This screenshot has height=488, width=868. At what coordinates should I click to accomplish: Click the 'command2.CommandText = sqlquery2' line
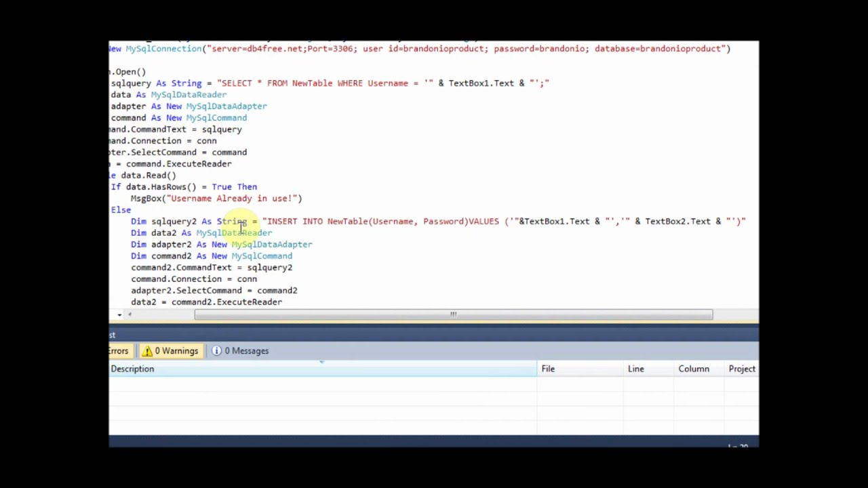212,267
